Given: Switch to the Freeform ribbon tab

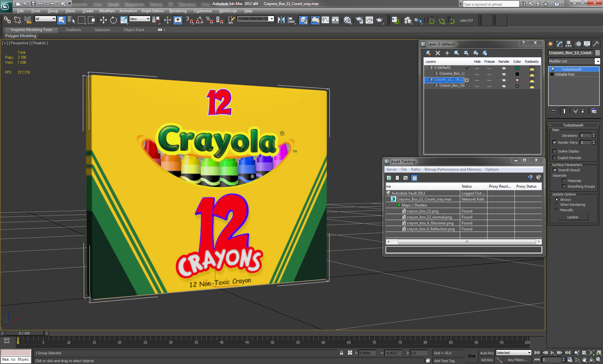Looking at the screenshot, I should point(73,30).
